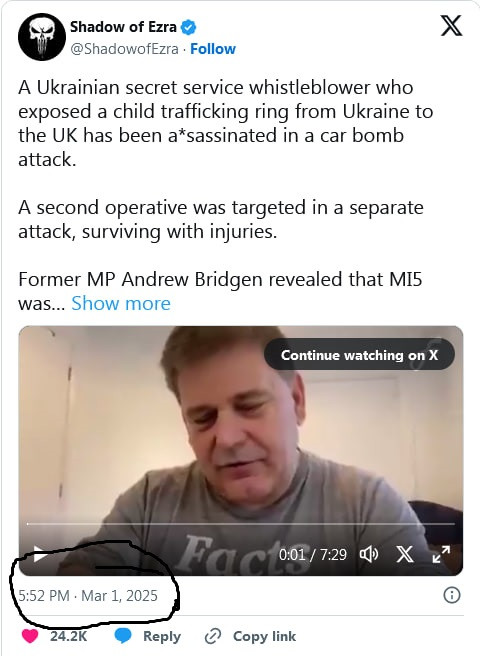Click the blue verified checkmark badge
Viewport: 480px width, 656px height.
pyautogui.click(x=188, y=27)
